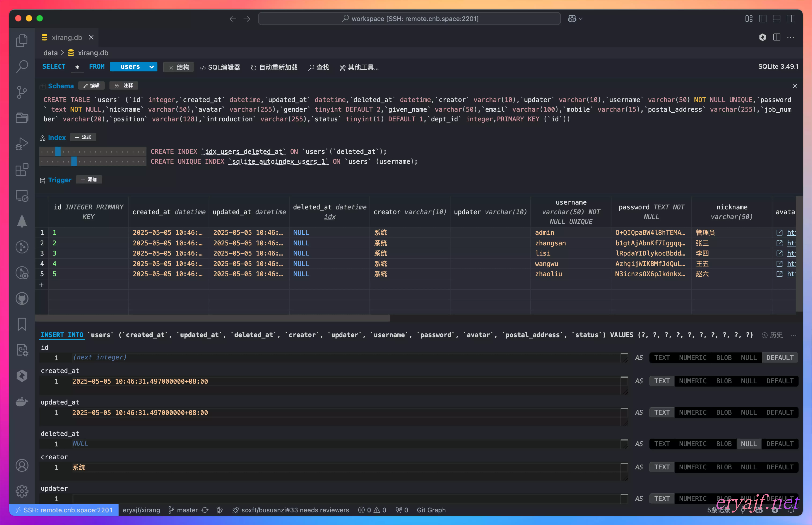
Task: Set id value type to DEFAULT
Action: coord(780,358)
